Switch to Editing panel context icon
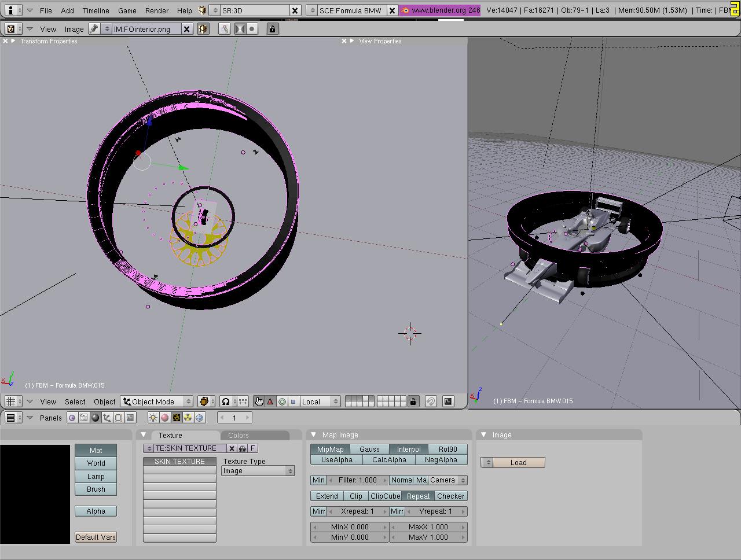 [119, 418]
